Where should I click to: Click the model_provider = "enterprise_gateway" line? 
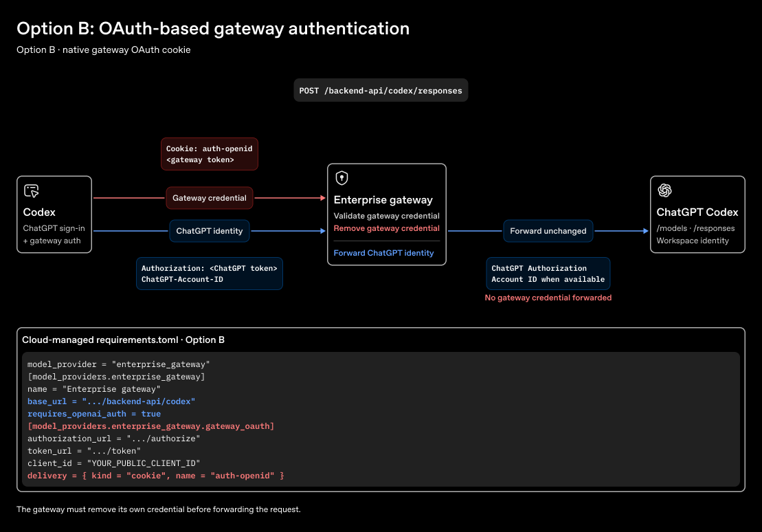119,364
